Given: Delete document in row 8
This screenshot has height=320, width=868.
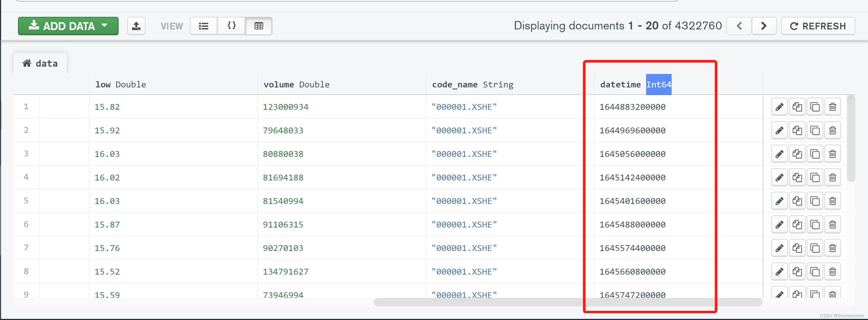Looking at the screenshot, I should pyautogui.click(x=833, y=272).
